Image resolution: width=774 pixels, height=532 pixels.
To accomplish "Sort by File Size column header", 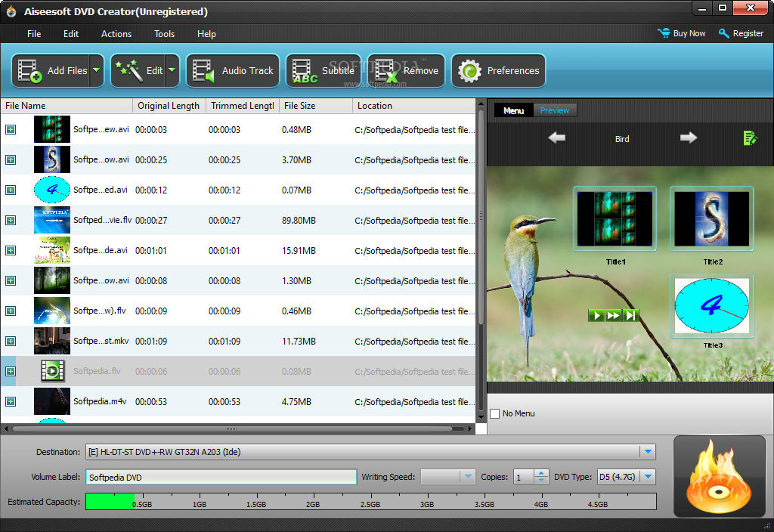I will coord(316,106).
